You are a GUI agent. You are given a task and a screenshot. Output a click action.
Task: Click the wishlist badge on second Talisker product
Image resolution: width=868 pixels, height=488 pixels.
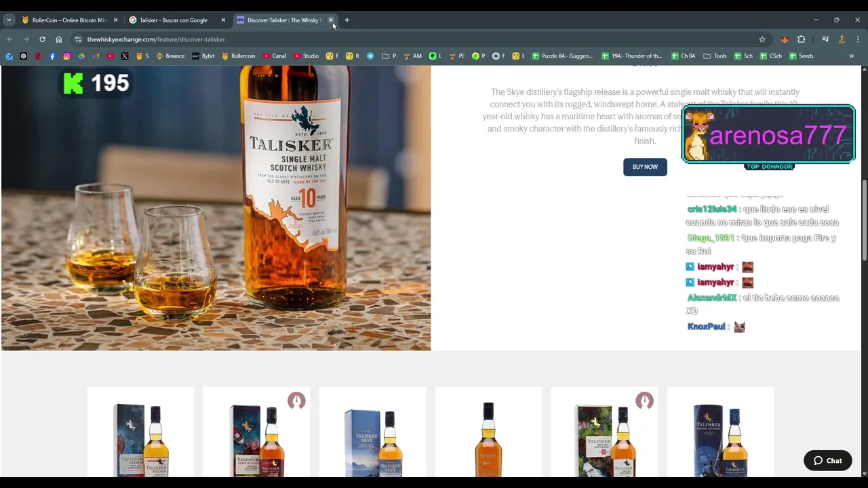tap(296, 401)
